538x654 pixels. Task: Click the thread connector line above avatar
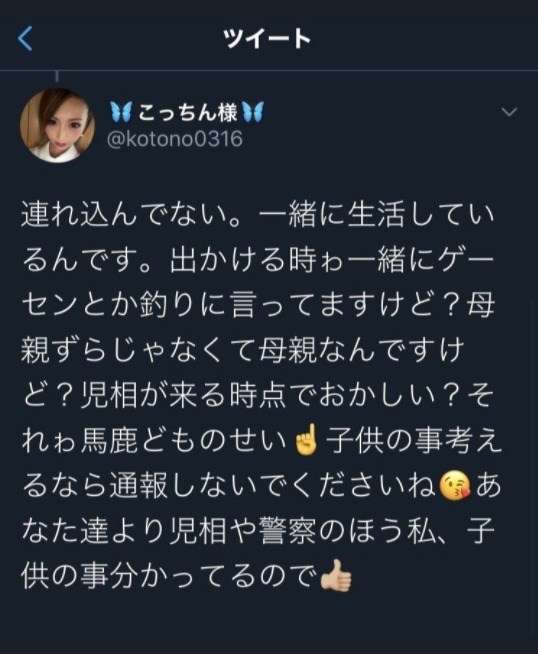[57, 78]
